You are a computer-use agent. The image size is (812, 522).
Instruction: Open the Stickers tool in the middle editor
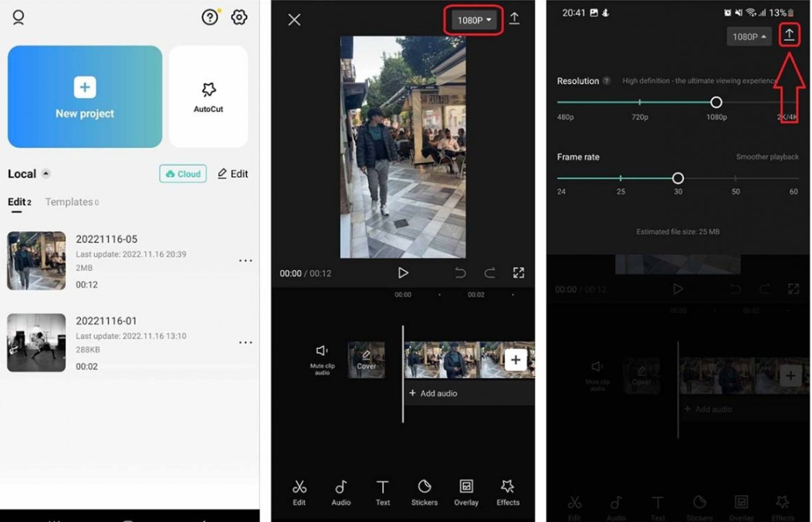(x=425, y=493)
